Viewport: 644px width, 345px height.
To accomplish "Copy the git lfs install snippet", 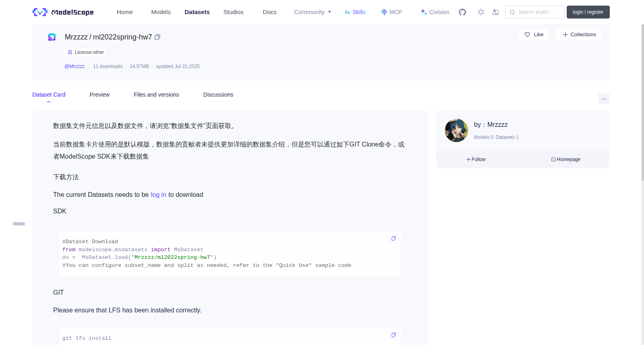I will [x=394, y=335].
